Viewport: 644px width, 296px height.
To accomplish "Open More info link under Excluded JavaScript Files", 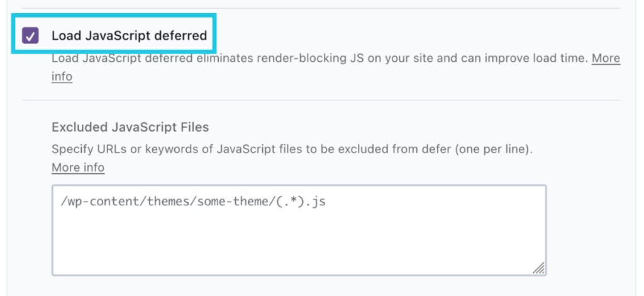I will pyautogui.click(x=78, y=168).
